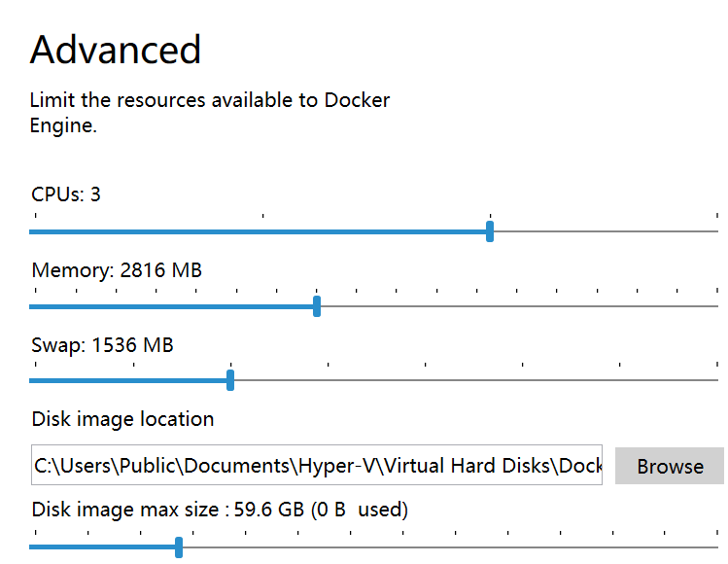Image resolution: width=728 pixels, height=564 pixels.
Task: Click the gray unfilled part of Swap track
Action: (476, 380)
